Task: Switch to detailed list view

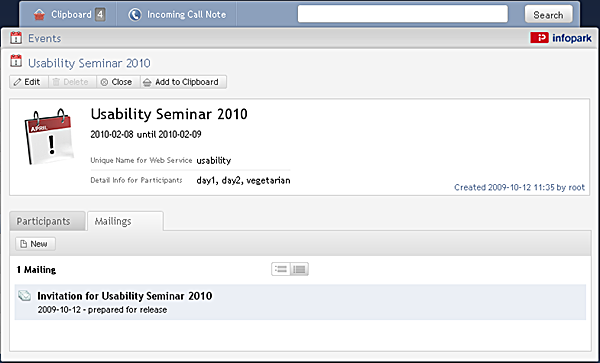Action: pyautogui.click(x=299, y=269)
